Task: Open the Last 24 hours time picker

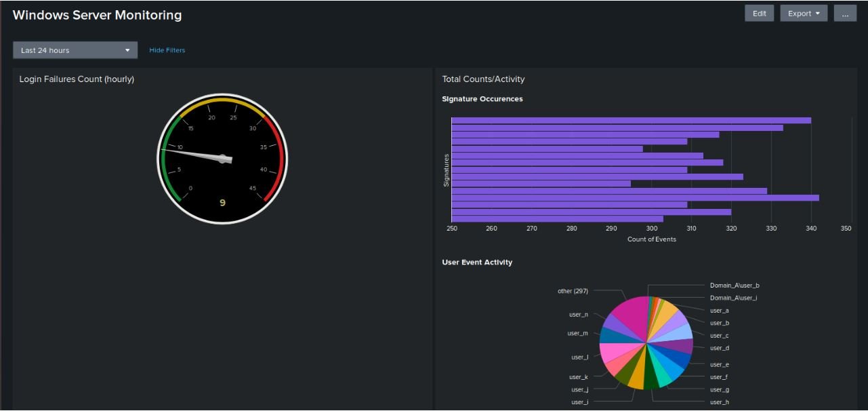Action: click(x=75, y=50)
